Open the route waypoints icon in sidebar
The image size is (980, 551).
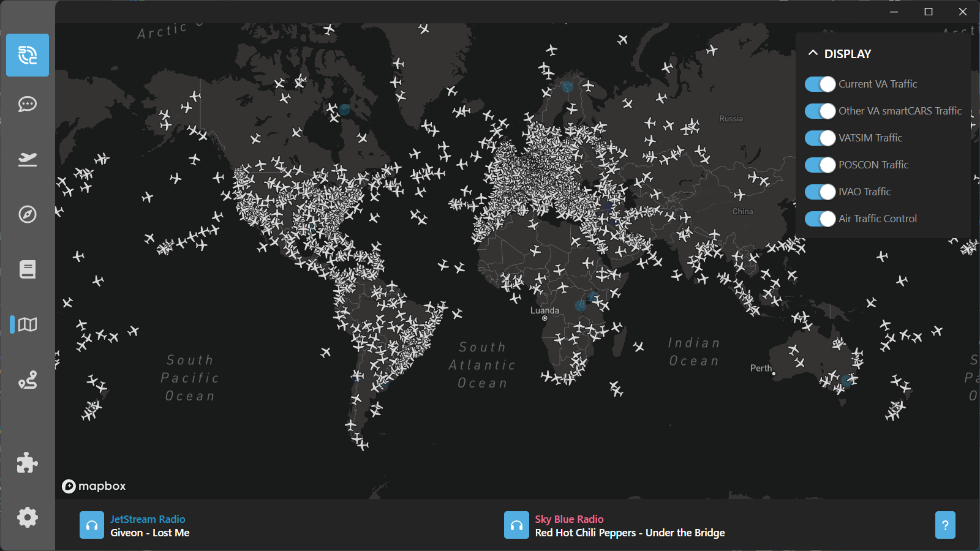(x=28, y=380)
